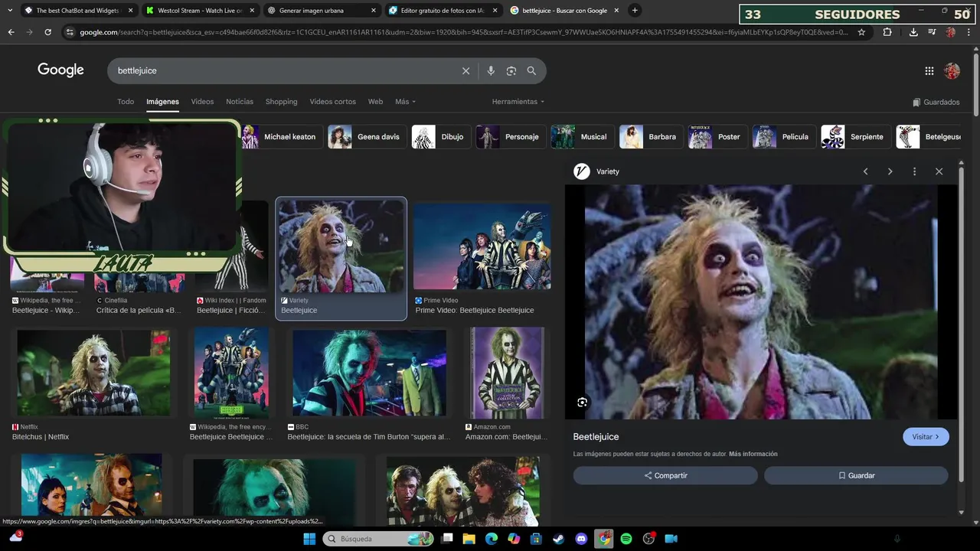Open Microsoft Edge from the taskbar

pos(492,539)
